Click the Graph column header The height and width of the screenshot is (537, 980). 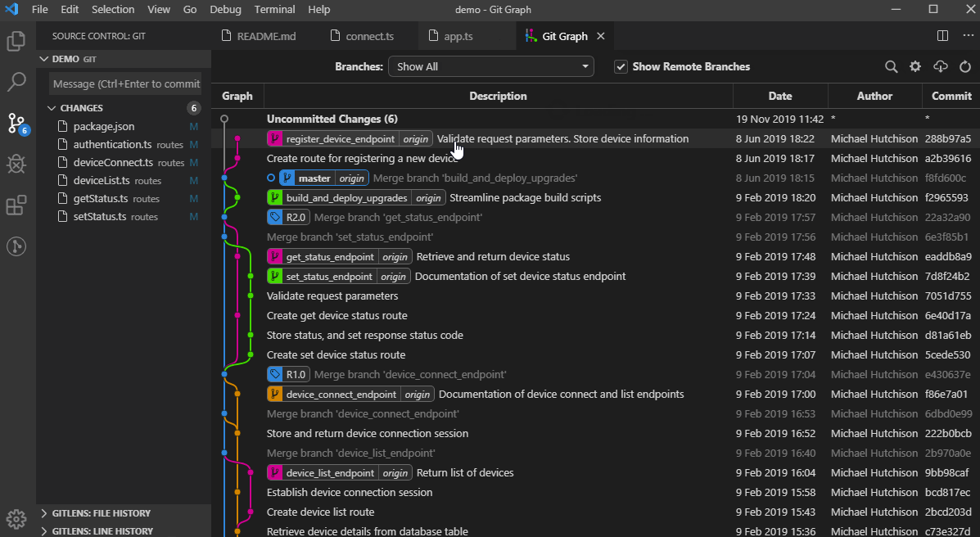237,97
